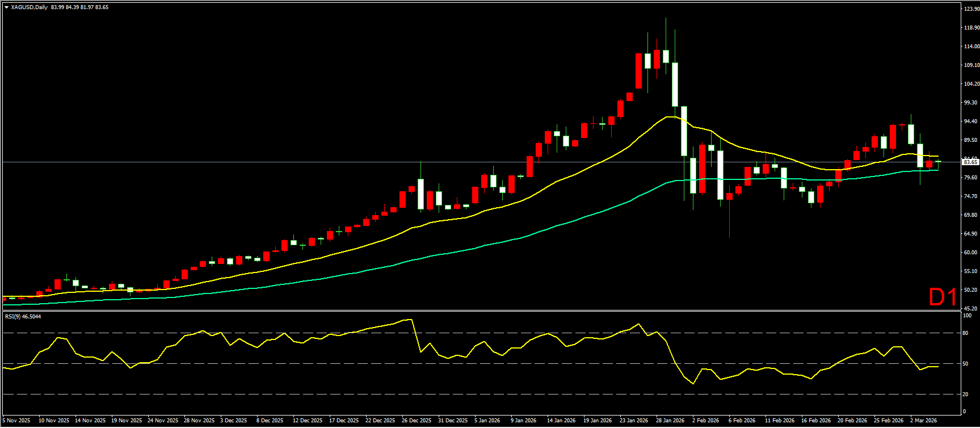Click the red D1 timeframe label
The height and width of the screenshot is (428, 980).
coord(942,297)
